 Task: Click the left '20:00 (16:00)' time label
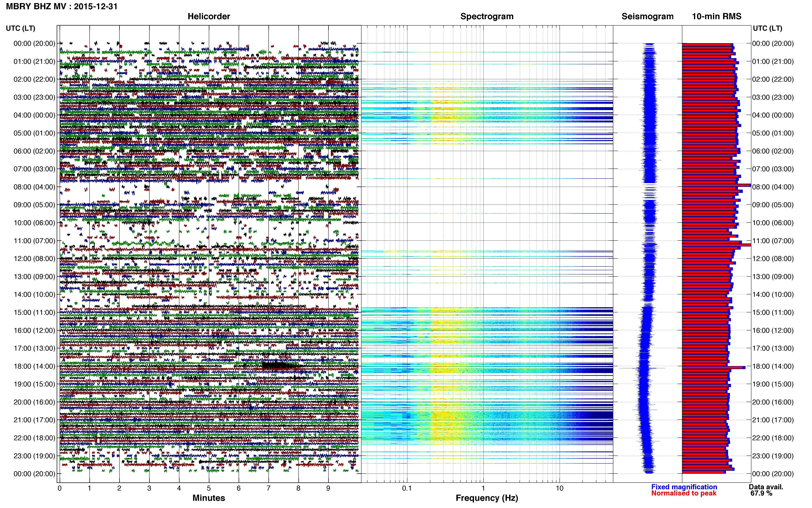(x=34, y=402)
